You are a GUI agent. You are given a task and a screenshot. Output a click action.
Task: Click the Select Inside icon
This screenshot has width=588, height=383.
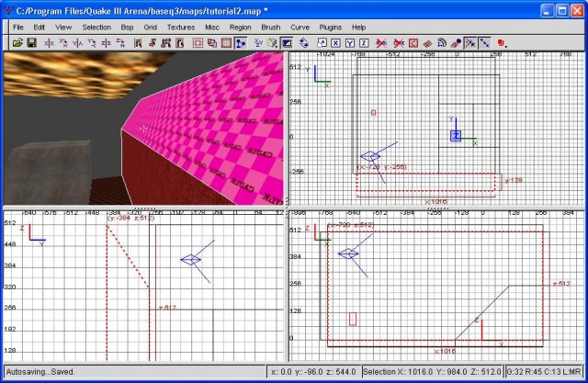(180, 43)
